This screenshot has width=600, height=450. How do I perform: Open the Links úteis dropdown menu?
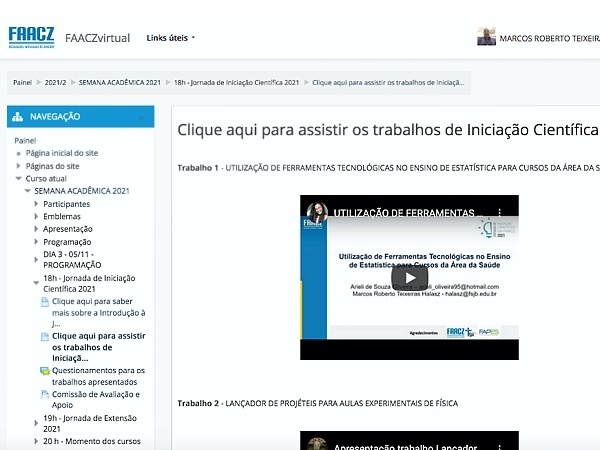point(171,38)
